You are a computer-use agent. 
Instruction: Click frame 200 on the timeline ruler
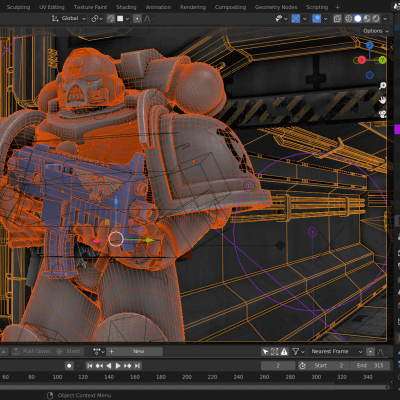(x=187, y=377)
